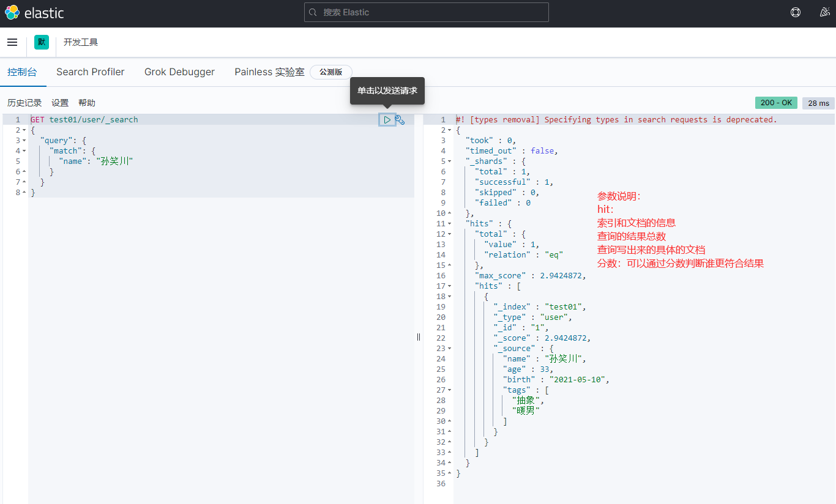This screenshot has height=504, width=836.
Task: Click the "timed_out" : false line
Action: click(512, 151)
